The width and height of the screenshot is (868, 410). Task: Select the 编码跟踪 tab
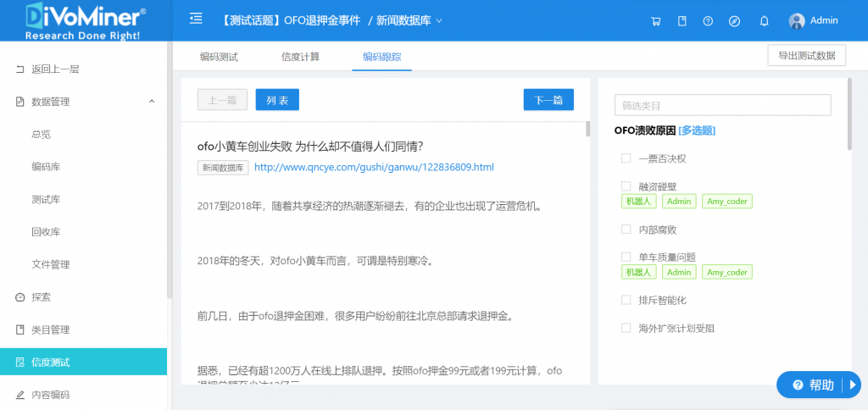click(382, 57)
